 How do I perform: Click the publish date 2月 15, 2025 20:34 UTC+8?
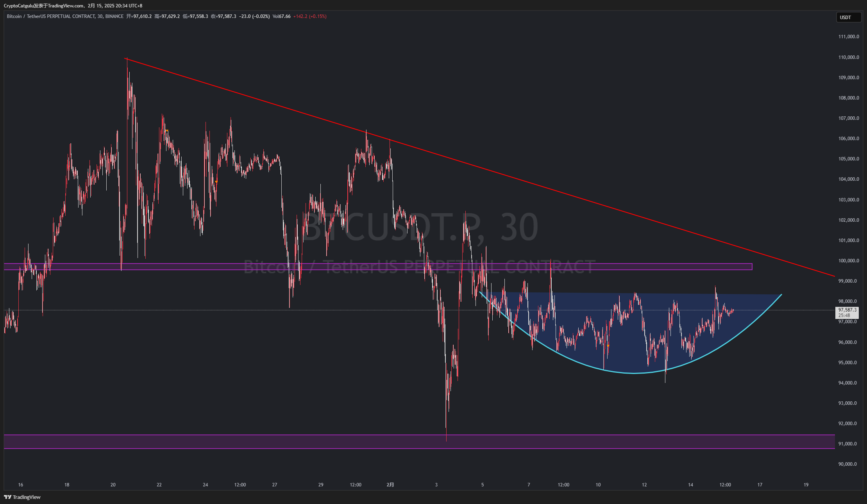[x=115, y=6]
